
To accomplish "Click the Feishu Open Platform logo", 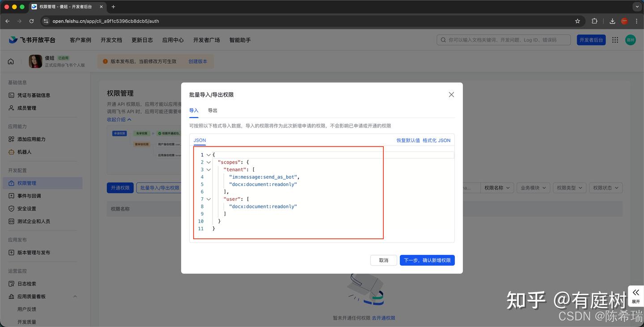I will 32,40.
